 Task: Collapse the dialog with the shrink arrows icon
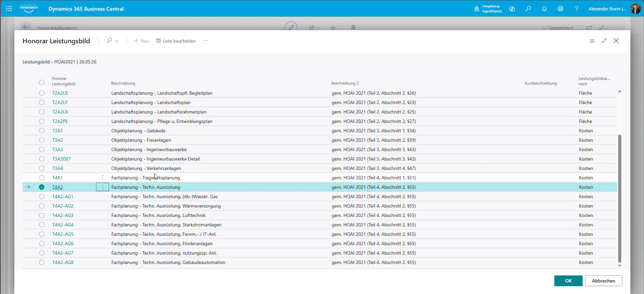(604, 40)
